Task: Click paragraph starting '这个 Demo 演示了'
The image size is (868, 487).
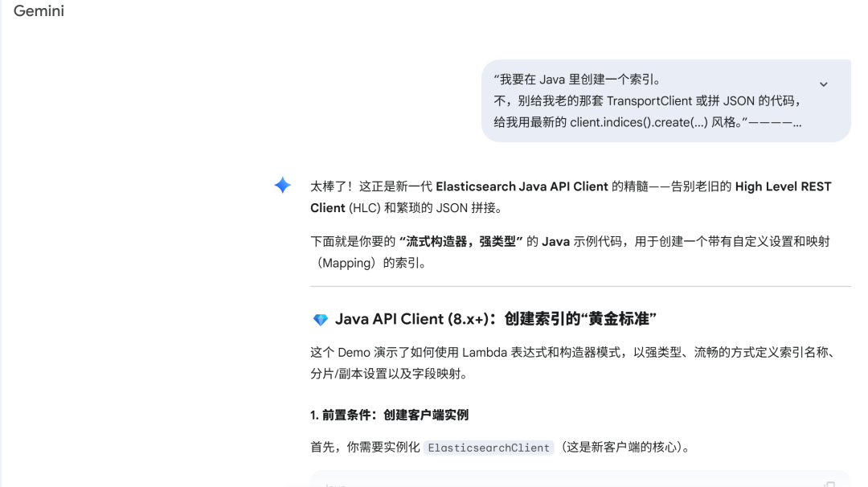Action: pyautogui.click(x=574, y=363)
